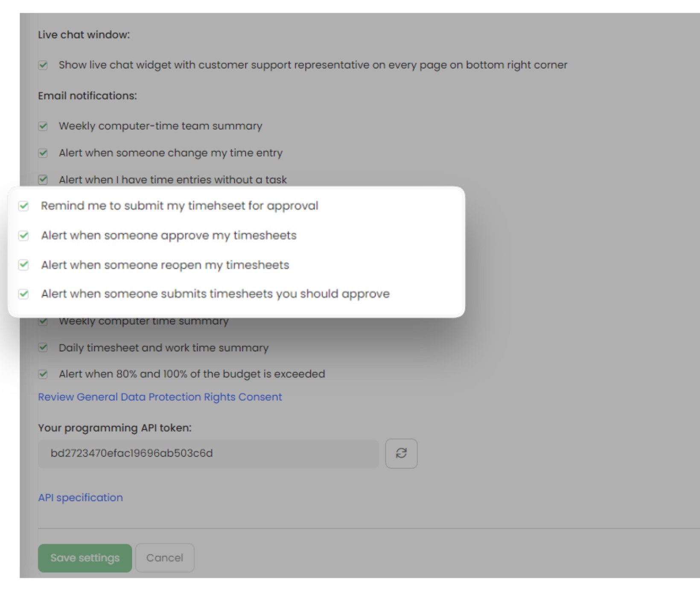The image size is (700, 591).
Task: Toggle Weekly computer-time team summary checkbox
Action: click(x=43, y=126)
